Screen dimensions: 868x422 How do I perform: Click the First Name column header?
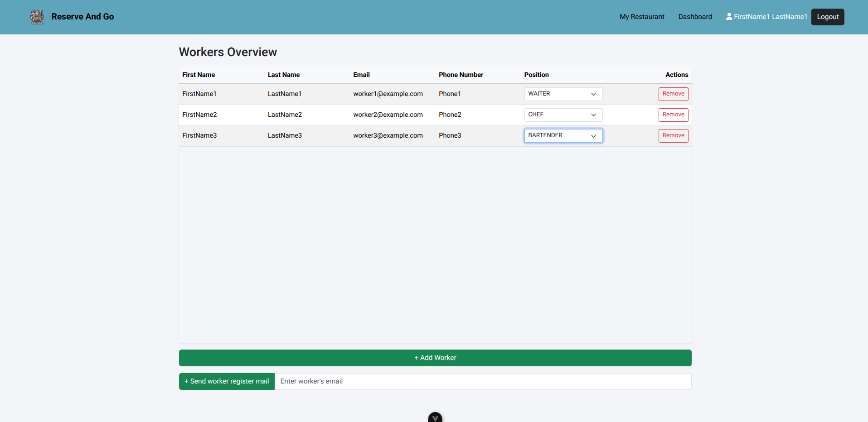[x=199, y=75]
